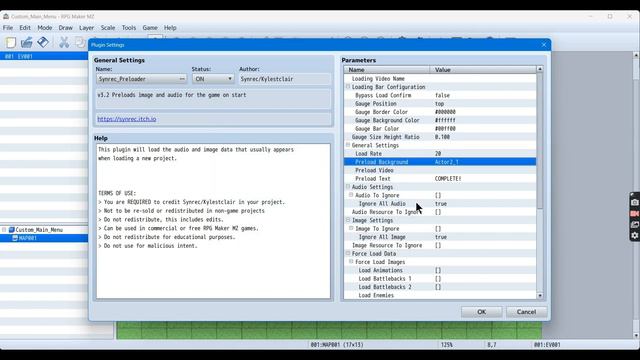
Task: Click the MAP001 map icon in tree
Action: coord(15,238)
